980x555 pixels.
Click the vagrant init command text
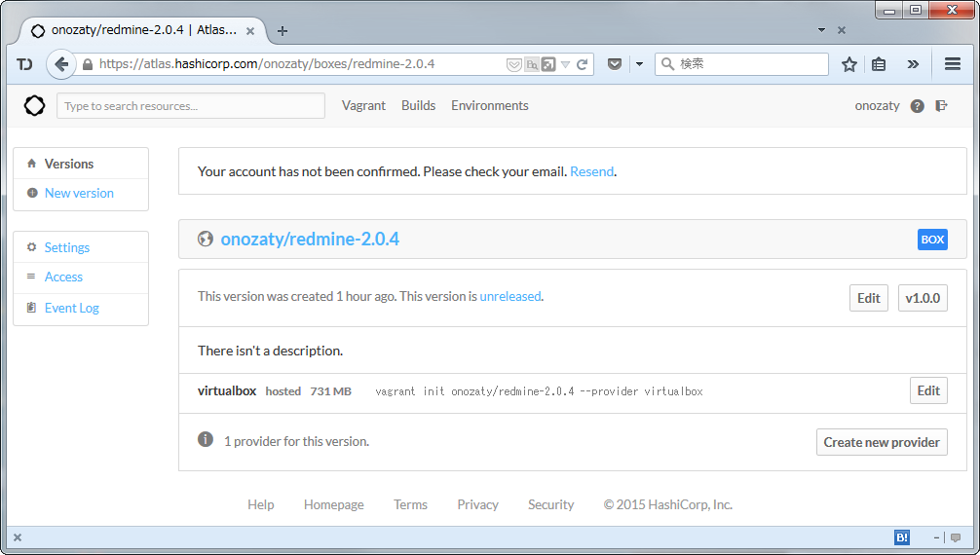[x=539, y=391]
